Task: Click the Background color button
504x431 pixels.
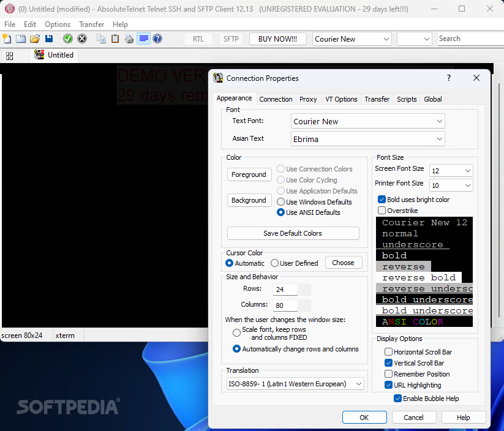Action: [x=249, y=200]
